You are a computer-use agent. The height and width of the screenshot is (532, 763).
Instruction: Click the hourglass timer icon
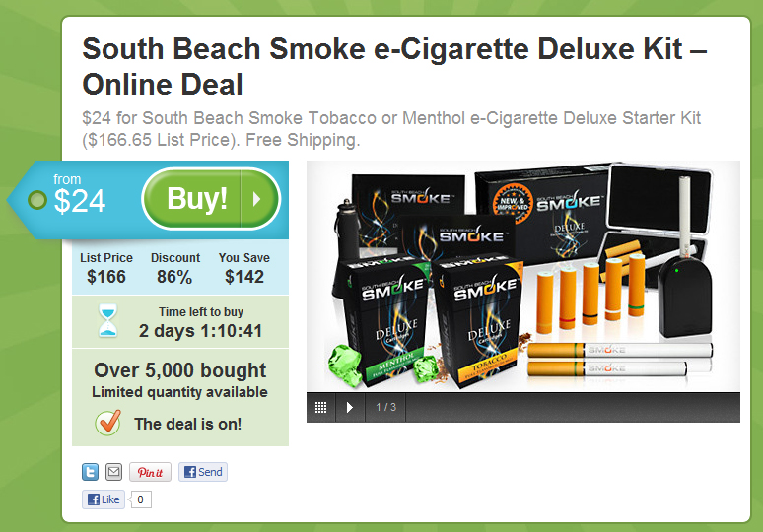(107, 320)
